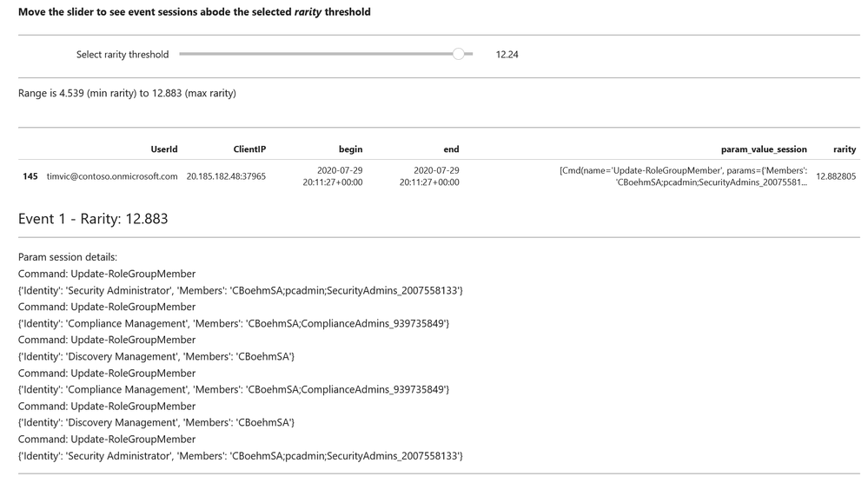Click the ClientIP column header
The width and height of the screenshot is (868, 483).
click(x=249, y=149)
